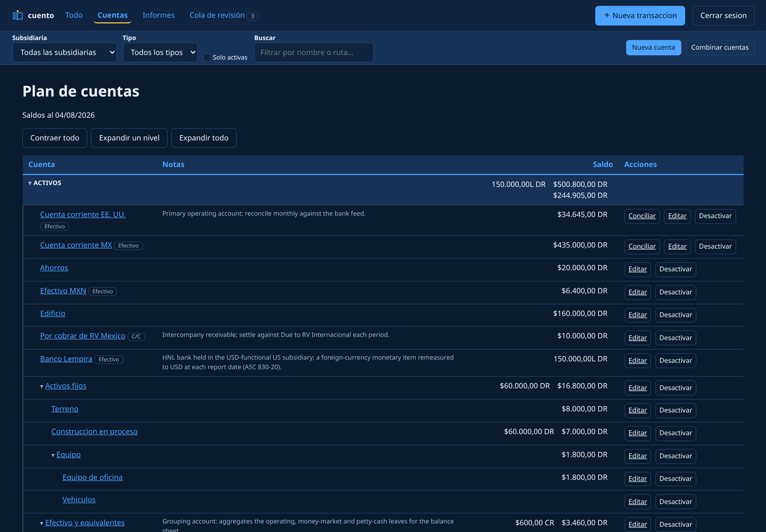Click Conciliar for Cuenta corriente MX
This screenshot has height=532, width=766.
pos(642,246)
